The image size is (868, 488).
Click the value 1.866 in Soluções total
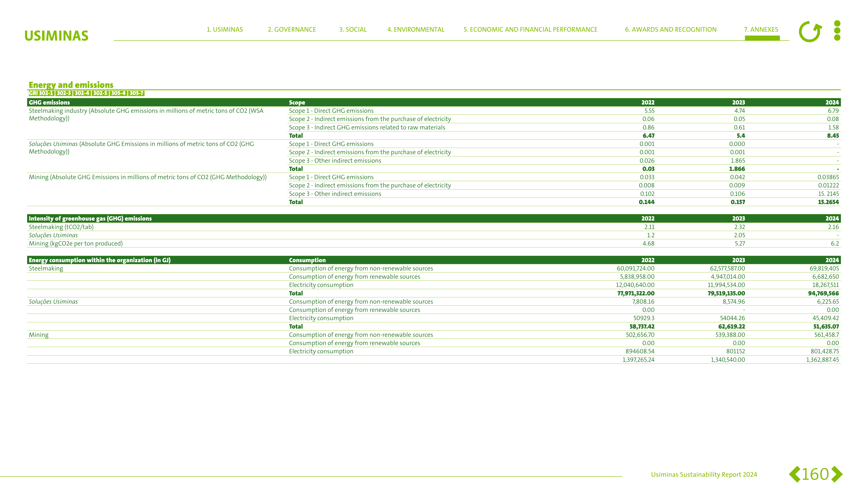pyautogui.click(x=737, y=169)
